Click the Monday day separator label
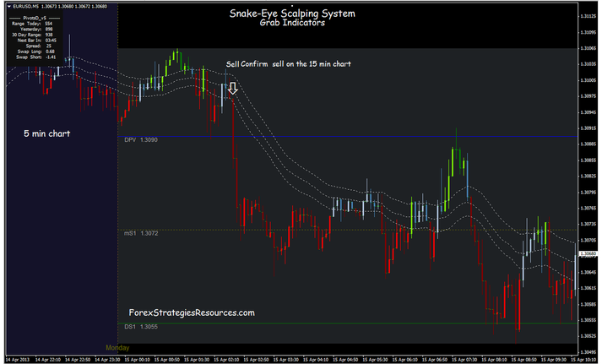This screenshot has height=364, width=602. [x=117, y=347]
